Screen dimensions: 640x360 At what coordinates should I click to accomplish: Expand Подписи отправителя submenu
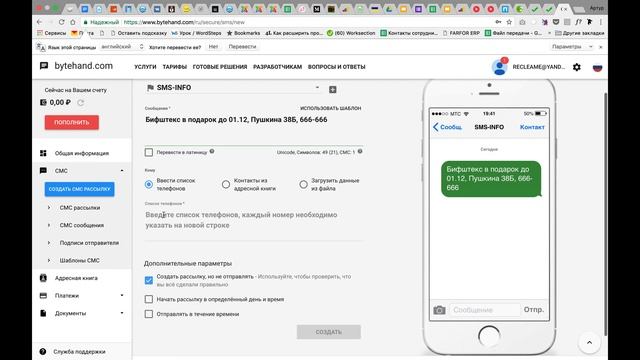tap(49, 243)
